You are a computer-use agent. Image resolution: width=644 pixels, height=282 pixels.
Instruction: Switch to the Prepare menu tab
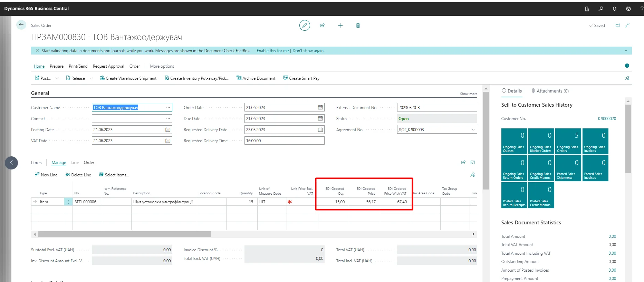pos(57,66)
